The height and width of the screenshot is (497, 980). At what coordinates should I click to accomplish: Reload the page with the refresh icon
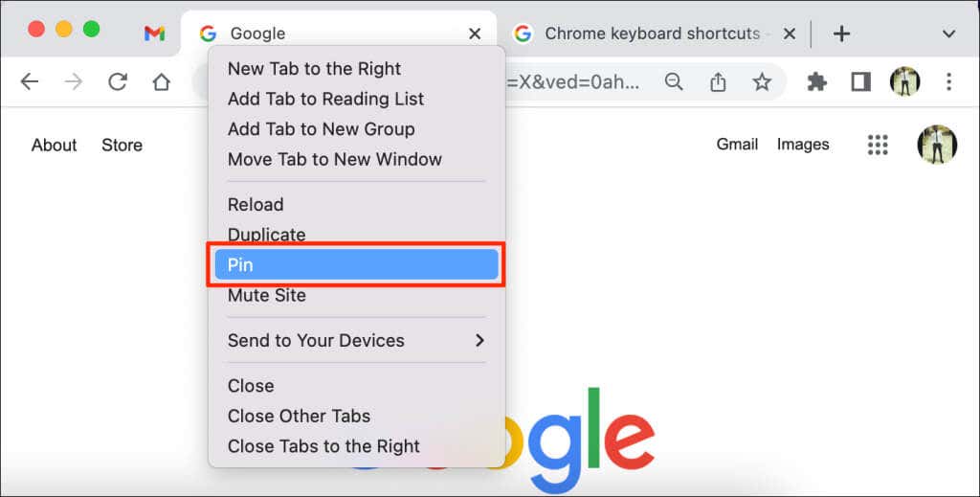tap(118, 82)
